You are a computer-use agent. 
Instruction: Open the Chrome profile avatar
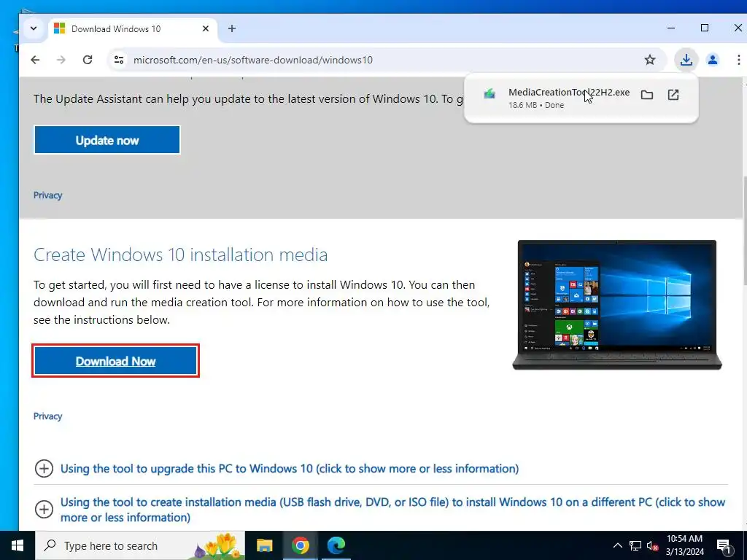(x=712, y=60)
